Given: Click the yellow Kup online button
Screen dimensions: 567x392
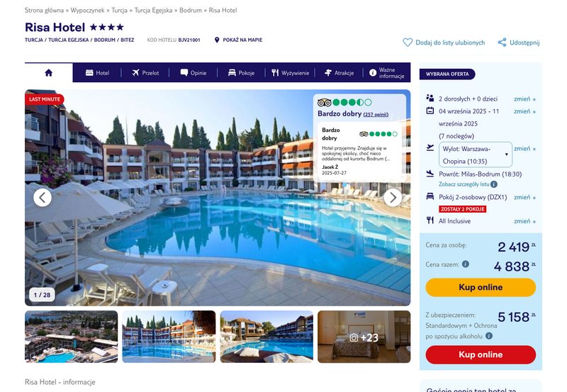Looking at the screenshot, I should 481,288.
